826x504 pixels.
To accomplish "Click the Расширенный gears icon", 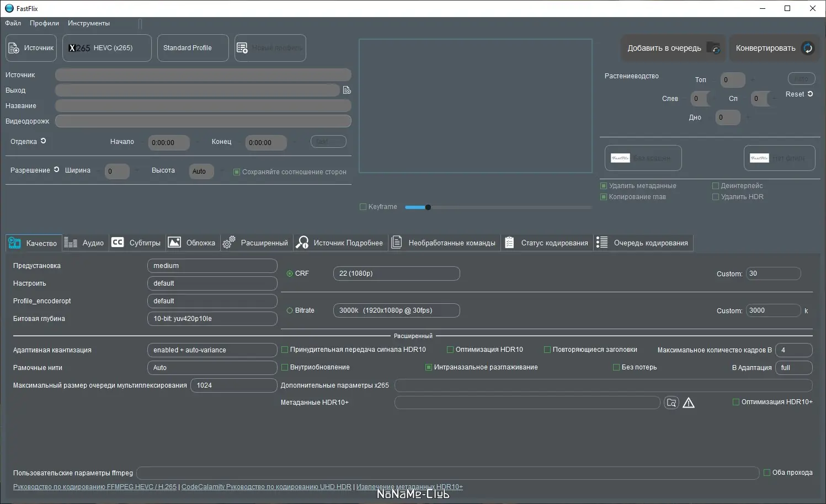I will click(229, 242).
